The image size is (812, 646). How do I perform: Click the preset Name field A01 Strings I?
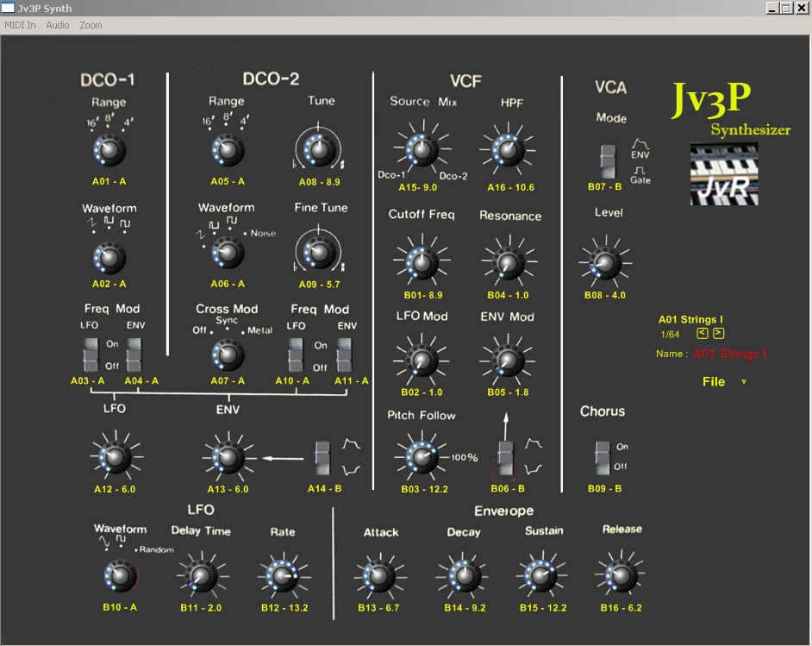pos(729,354)
